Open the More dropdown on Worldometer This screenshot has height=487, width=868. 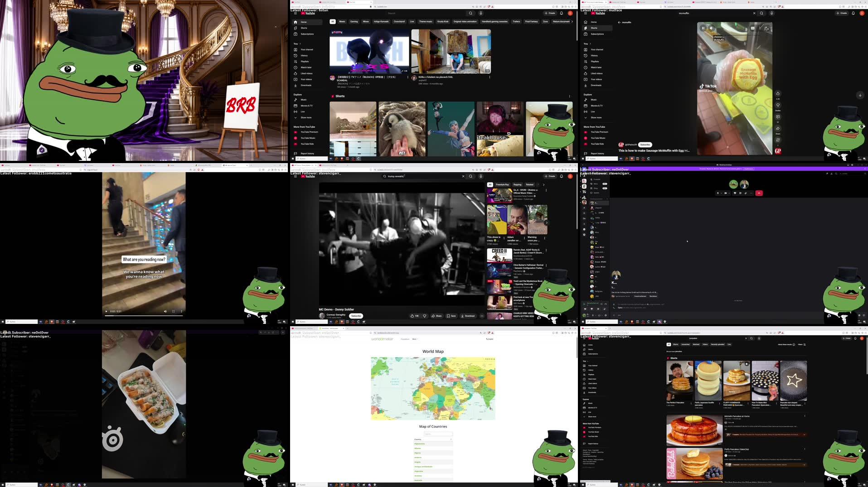click(415, 339)
